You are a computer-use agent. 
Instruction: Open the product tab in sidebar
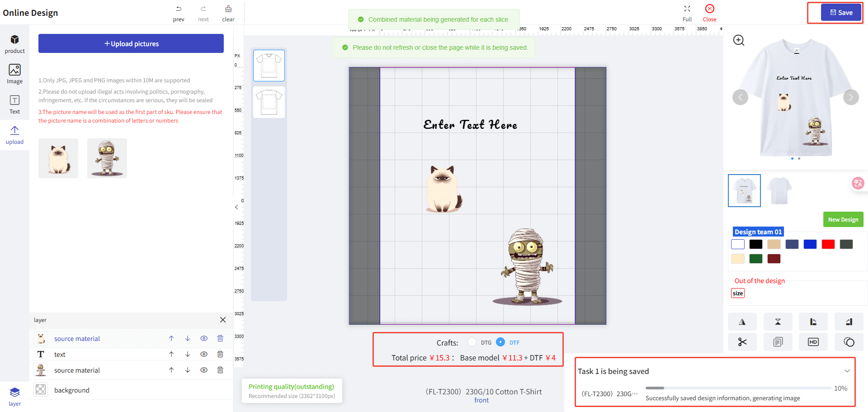click(14, 44)
